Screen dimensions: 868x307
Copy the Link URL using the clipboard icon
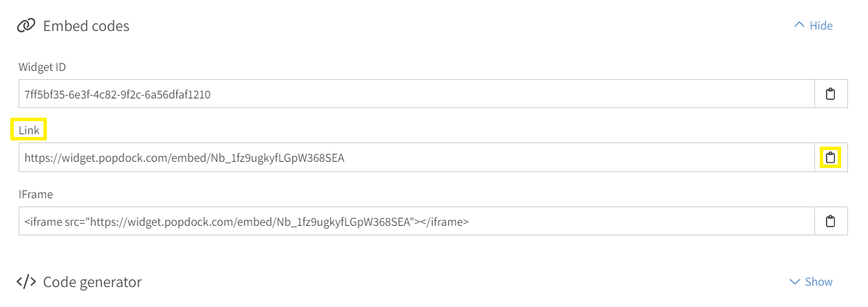(x=831, y=158)
